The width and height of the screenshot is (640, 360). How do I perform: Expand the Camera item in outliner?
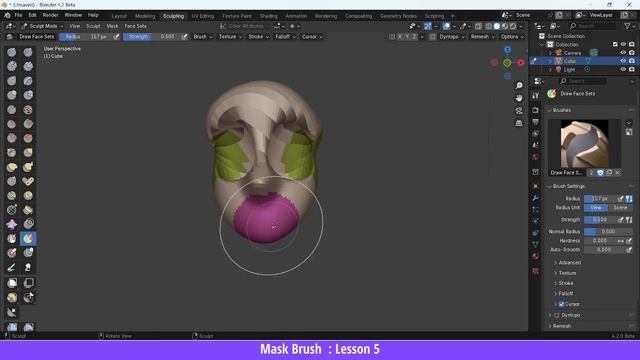551,53
